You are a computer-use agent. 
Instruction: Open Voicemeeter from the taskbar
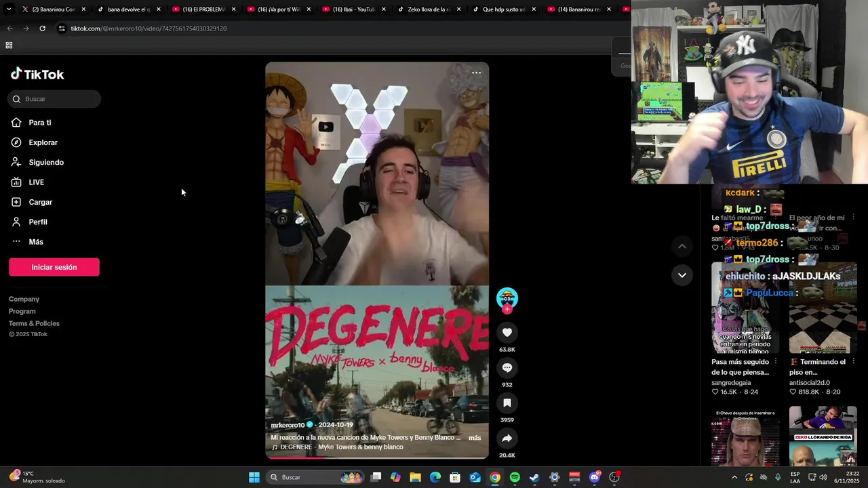point(574,477)
